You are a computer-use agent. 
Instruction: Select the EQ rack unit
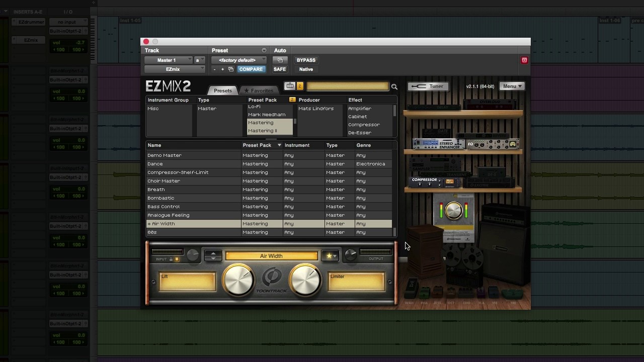click(493, 144)
